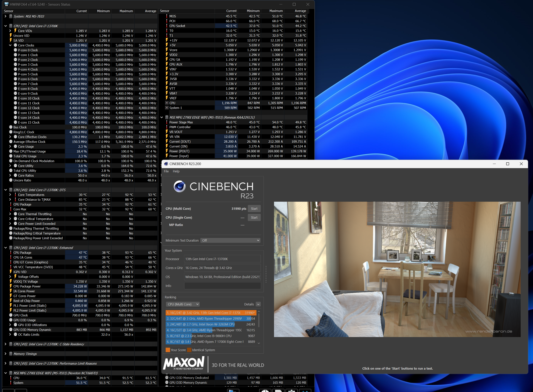Expand the Performance Limit Reasons sensor group
The height and width of the screenshot is (392, 533).
click(x=5, y=363)
